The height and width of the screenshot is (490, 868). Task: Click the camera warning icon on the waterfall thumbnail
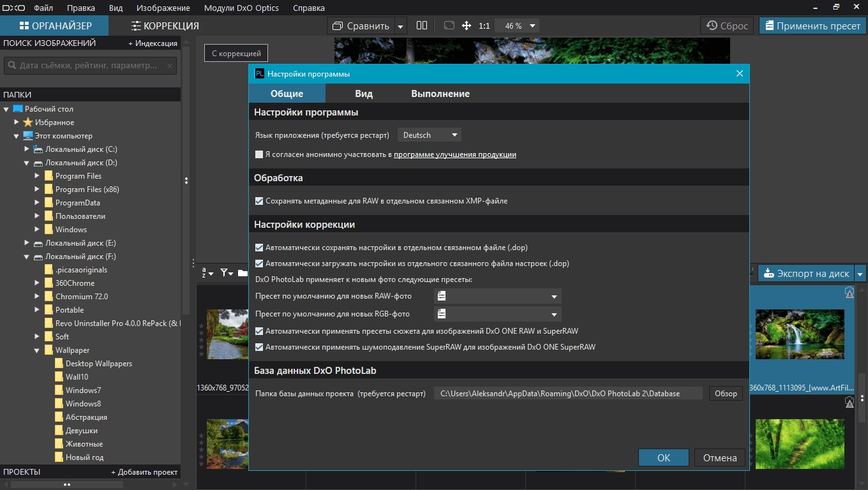pos(849,292)
